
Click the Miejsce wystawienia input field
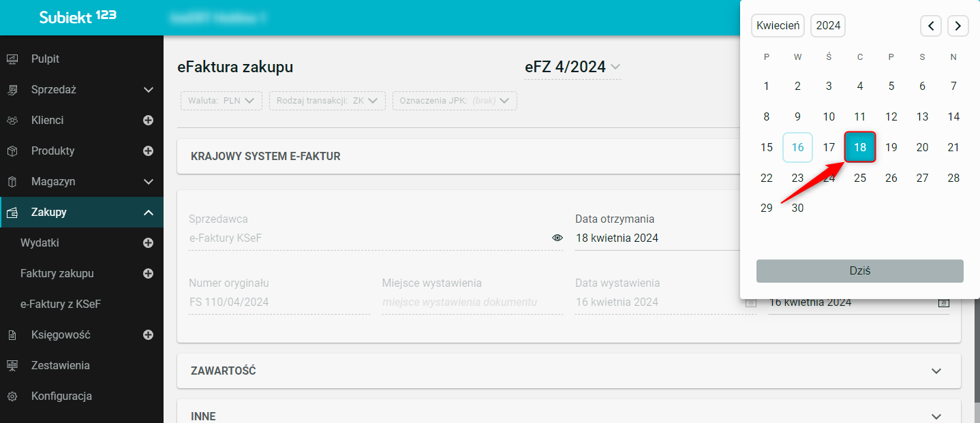coord(472,302)
